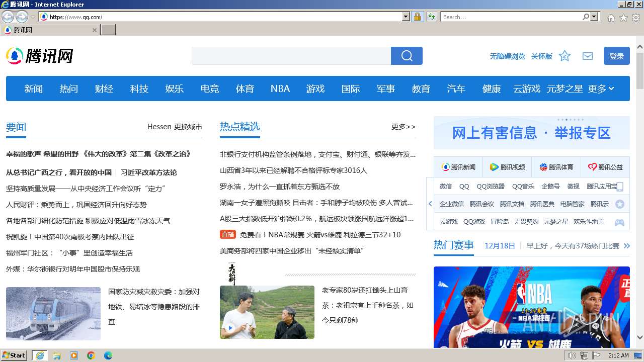Screen dimensions: 644x362
Task: Open the 罗永浩 东方甄选 headline
Action: point(280,187)
